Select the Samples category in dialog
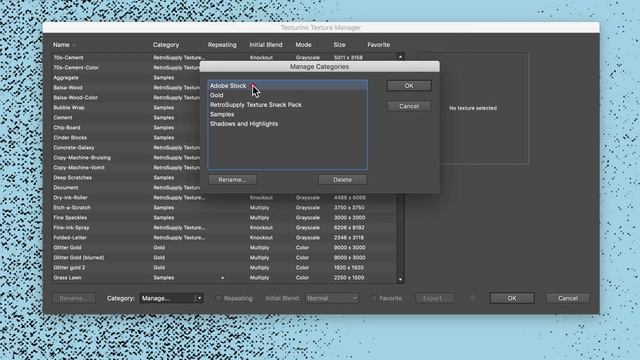 [288, 114]
